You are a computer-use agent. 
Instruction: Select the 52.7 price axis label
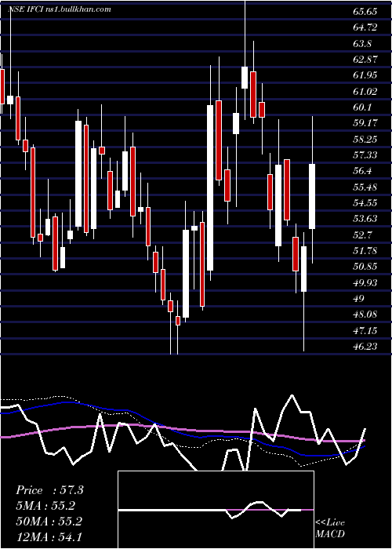pos(362,235)
